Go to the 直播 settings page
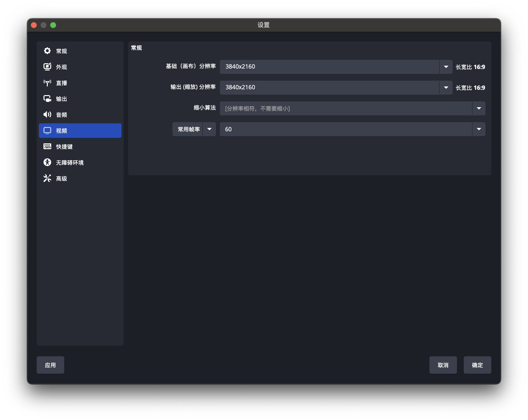 [x=80, y=83]
